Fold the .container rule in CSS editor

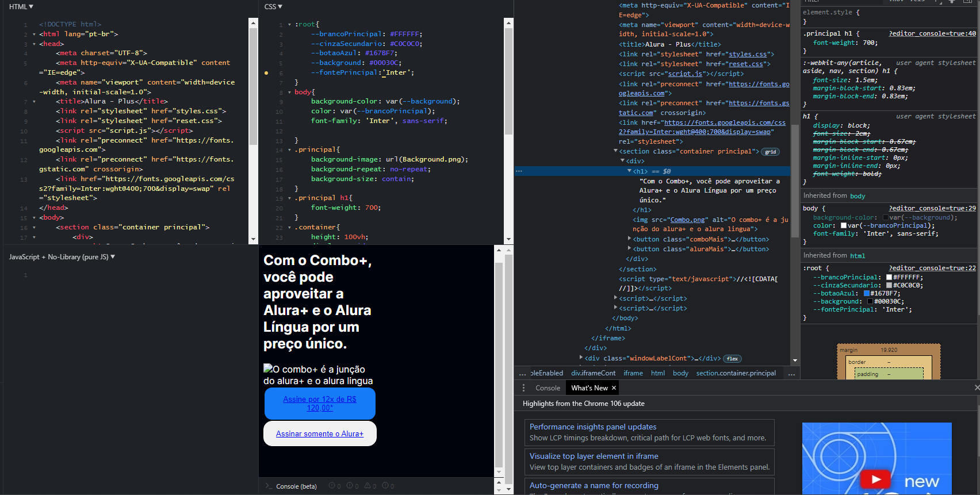[289, 228]
